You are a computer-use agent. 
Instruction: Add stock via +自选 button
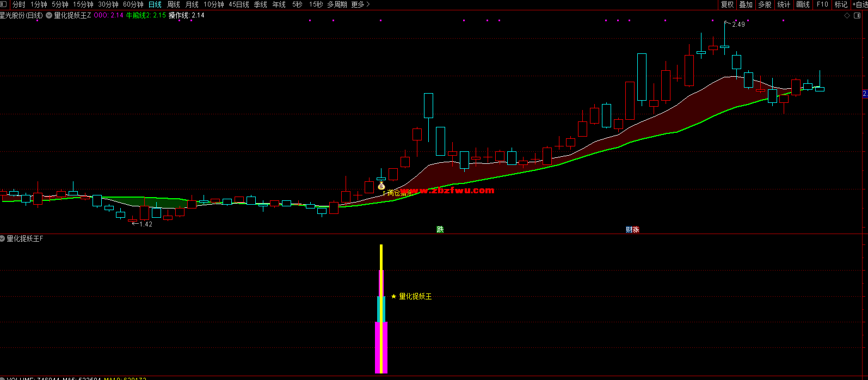coord(860,4)
